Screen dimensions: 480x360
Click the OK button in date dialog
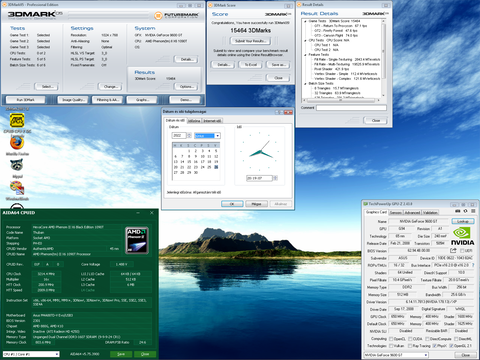point(232,204)
